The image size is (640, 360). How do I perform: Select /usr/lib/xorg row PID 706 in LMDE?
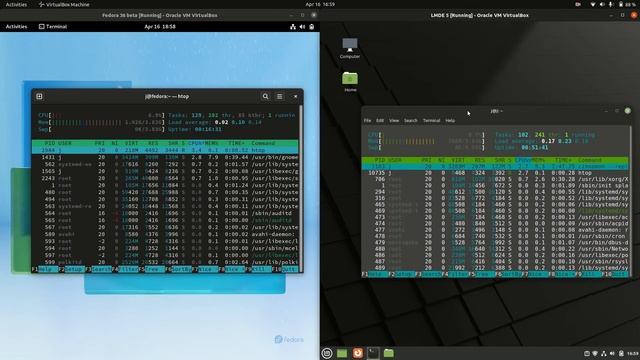pyautogui.click(x=496, y=179)
